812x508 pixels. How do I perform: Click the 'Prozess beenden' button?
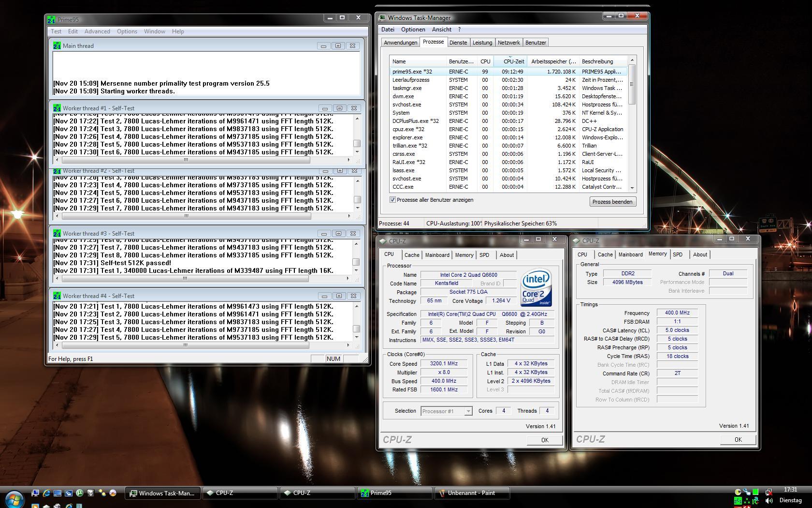pos(612,202)
